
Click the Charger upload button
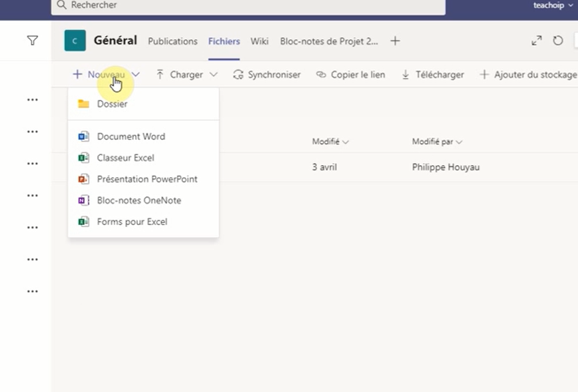pos(180,75)
